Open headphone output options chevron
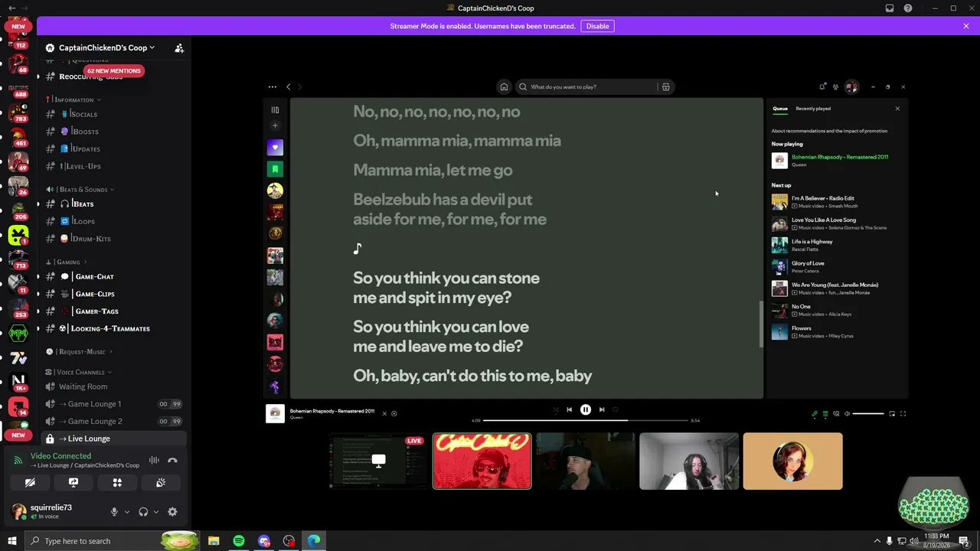This screenshot has height=551, width=980. [x=156, y=512]
